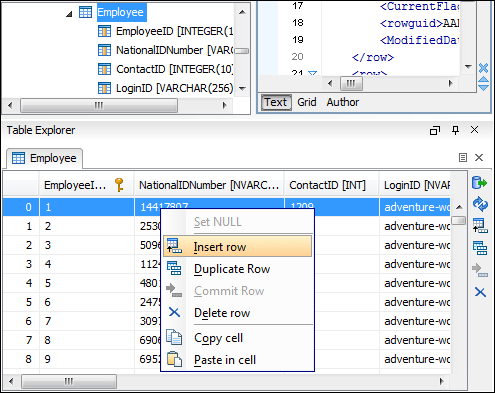Viewport: 495px width, 393px height.
Task: Choose Duplicate Row from context menu
Action: [x=237, y=269]
